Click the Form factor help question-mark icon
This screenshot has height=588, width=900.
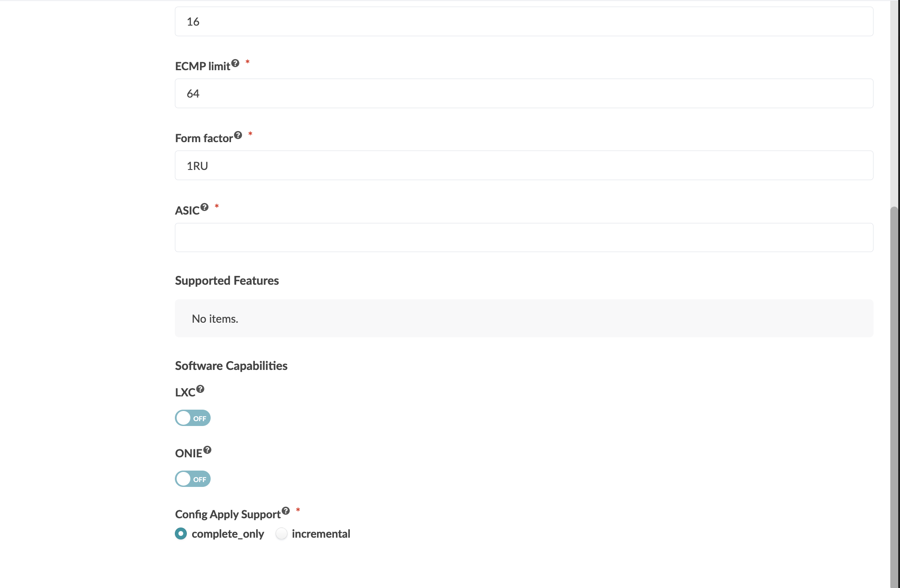click(x=238, y=135)
